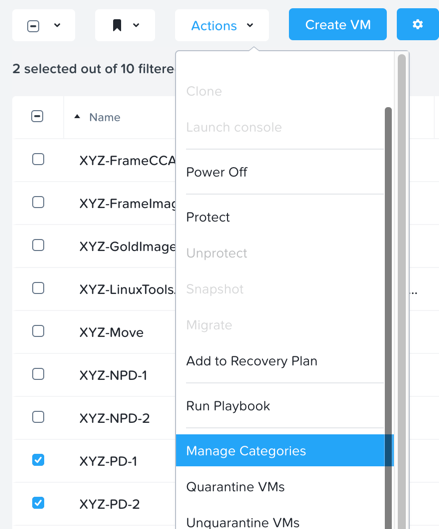439x529 pixels.
Task: Click the sort arrow beside Name
Action: (x=77, y=117)
